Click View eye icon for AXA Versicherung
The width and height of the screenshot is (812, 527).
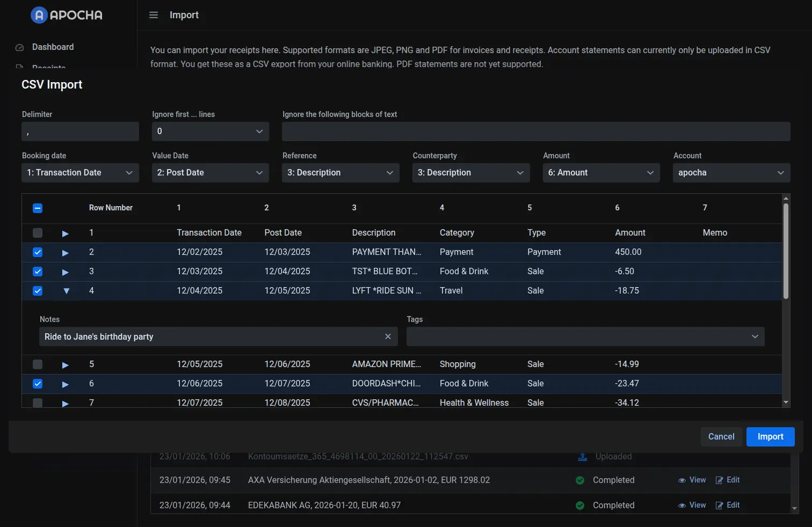[x=682, y=480]
